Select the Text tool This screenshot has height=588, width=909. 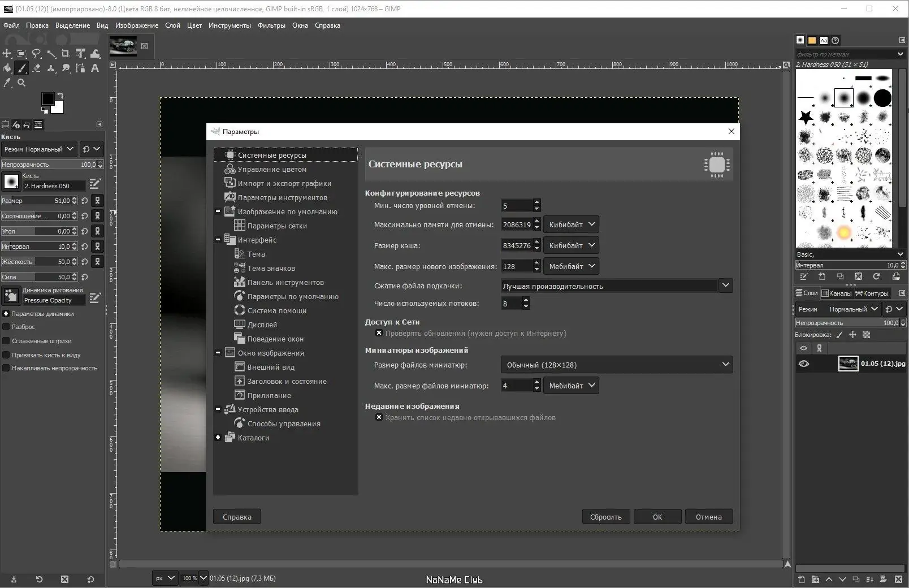point(96,68)
